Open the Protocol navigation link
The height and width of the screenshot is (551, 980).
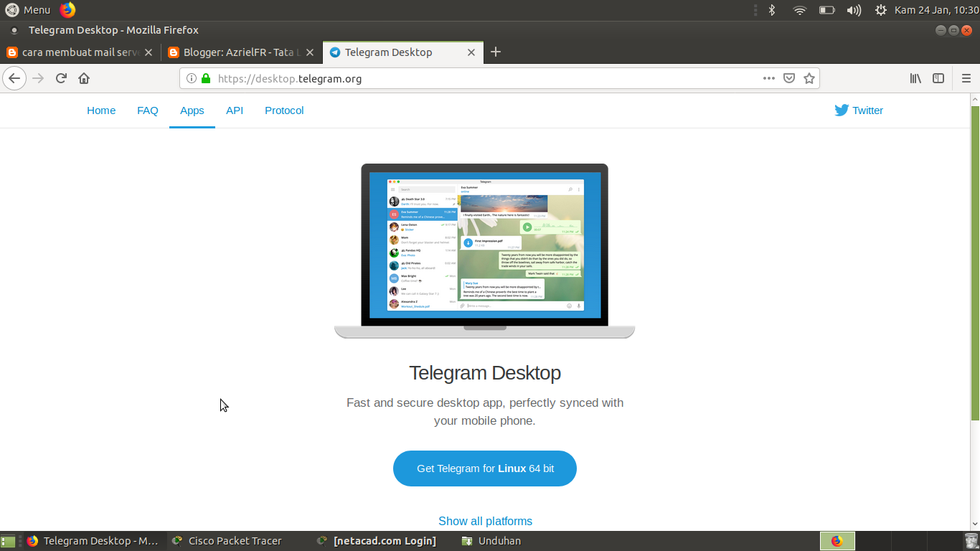pos(284,110)
